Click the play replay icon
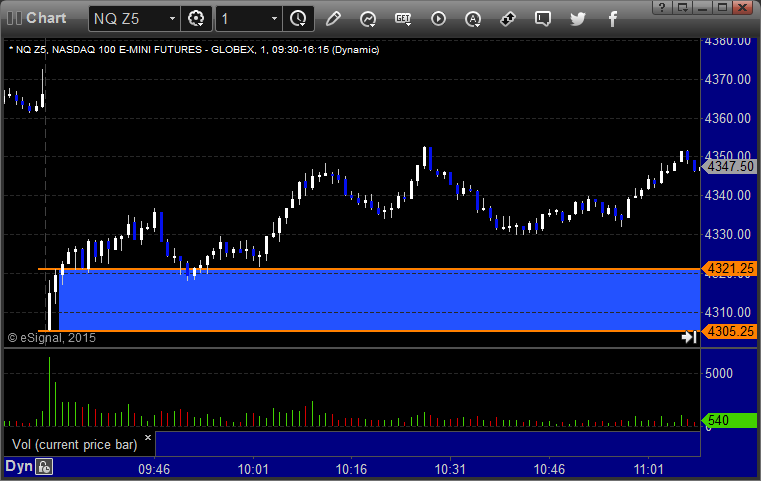Screen dimensions: 761x481 (x=438, y=19)
